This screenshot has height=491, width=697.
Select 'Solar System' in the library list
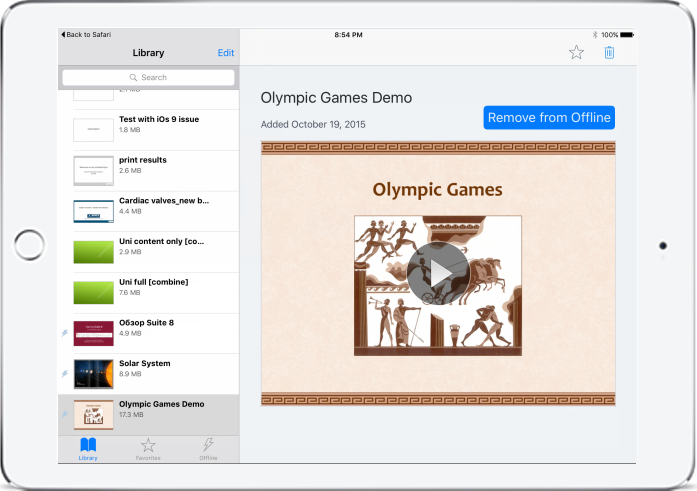(148, 374)
